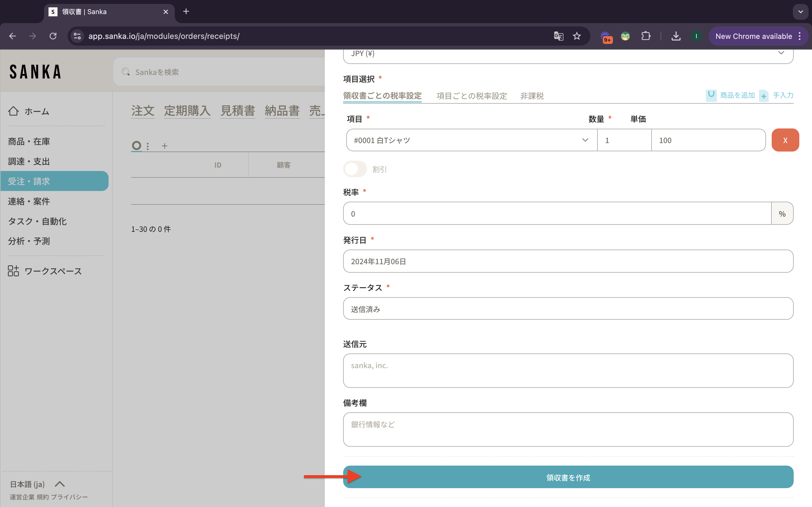The width and height of the screenshot is (812, 507).
Task: Bookmark this page with star icon
Action: click(577, 36)
